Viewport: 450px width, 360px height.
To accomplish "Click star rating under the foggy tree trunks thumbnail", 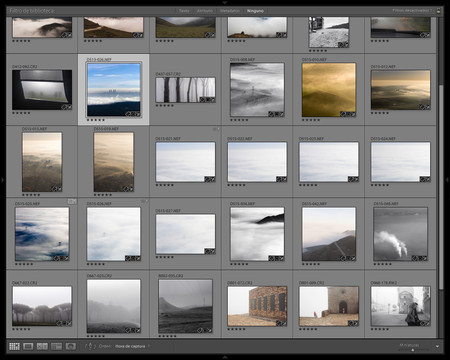I will click(165, 106).
